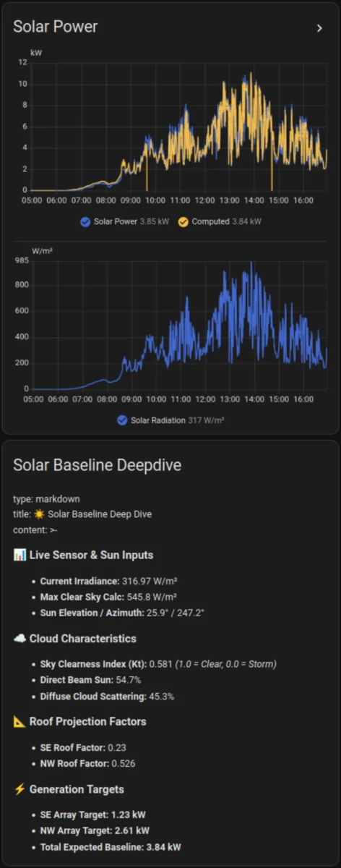This screenshot has height=868, width=341.
Task: Click the Diffuse Cloud Scattering 45.3% line
Action: tap(107, 697)
